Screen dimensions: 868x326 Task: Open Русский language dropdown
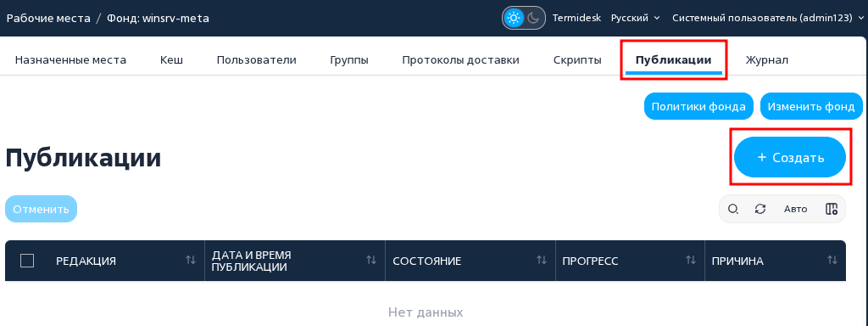[636, 19]
